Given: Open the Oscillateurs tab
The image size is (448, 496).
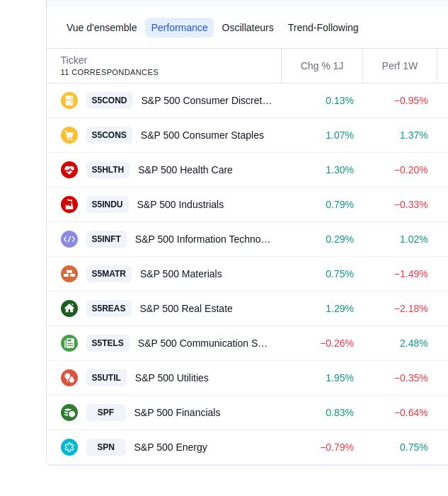Looking at the screenshot, I should [x=248, y=28].
